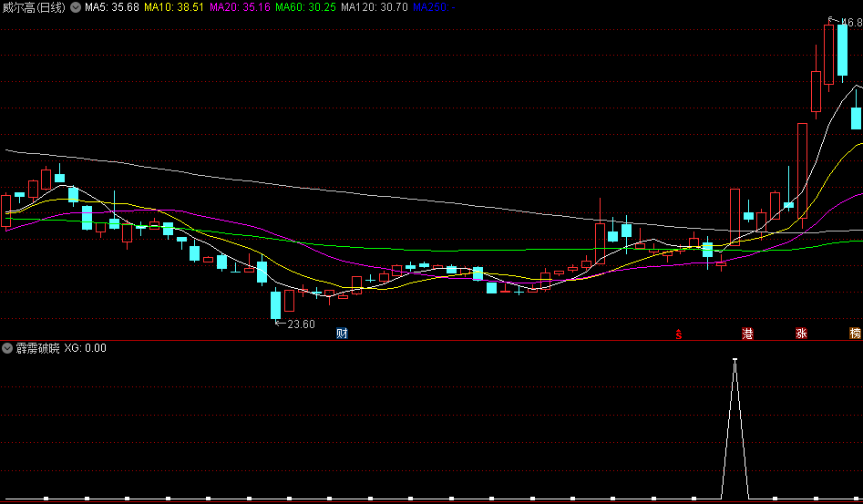
Task: Select the magenta MA20: 35.16 label
Action: click(x=240, y=7)
